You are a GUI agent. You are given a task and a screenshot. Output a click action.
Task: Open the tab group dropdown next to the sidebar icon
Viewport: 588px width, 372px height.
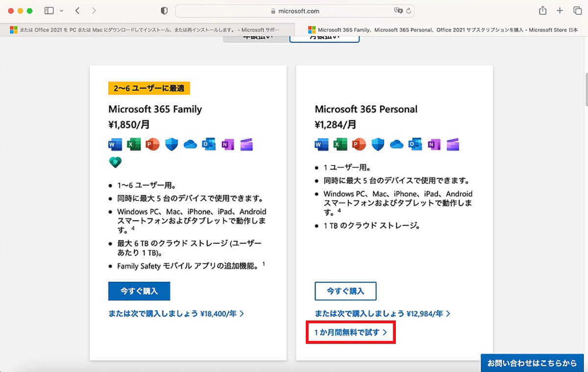61,10
